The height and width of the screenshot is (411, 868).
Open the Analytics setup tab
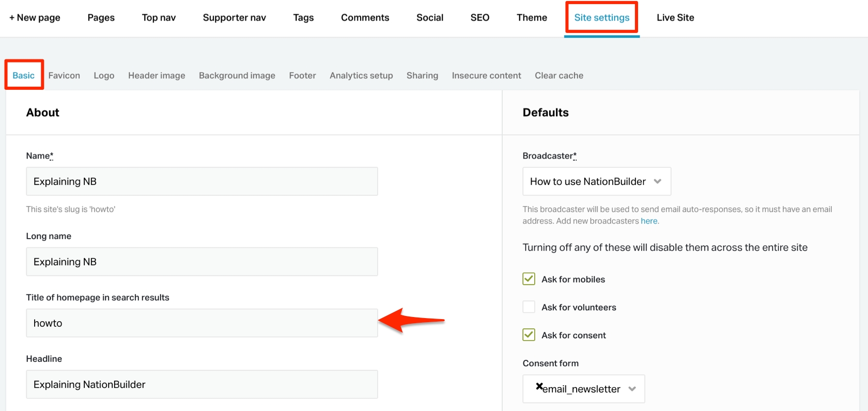[x=361, y=75]
